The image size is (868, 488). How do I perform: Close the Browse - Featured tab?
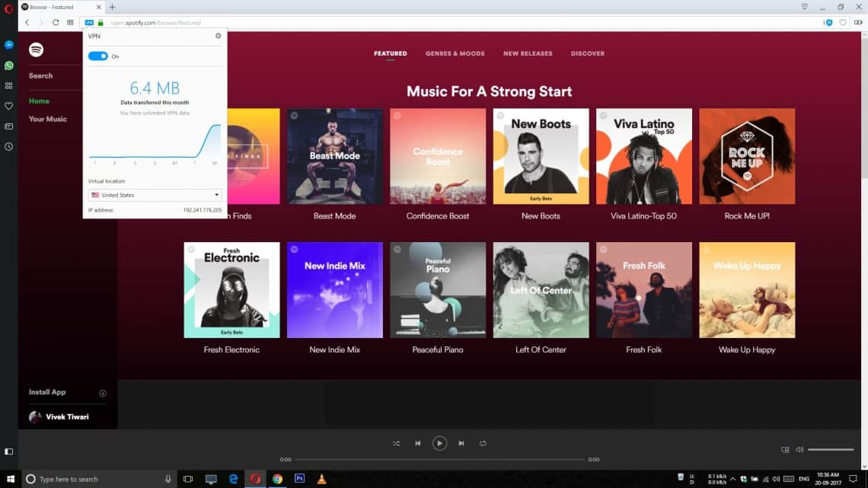click(x=98, y=7)
